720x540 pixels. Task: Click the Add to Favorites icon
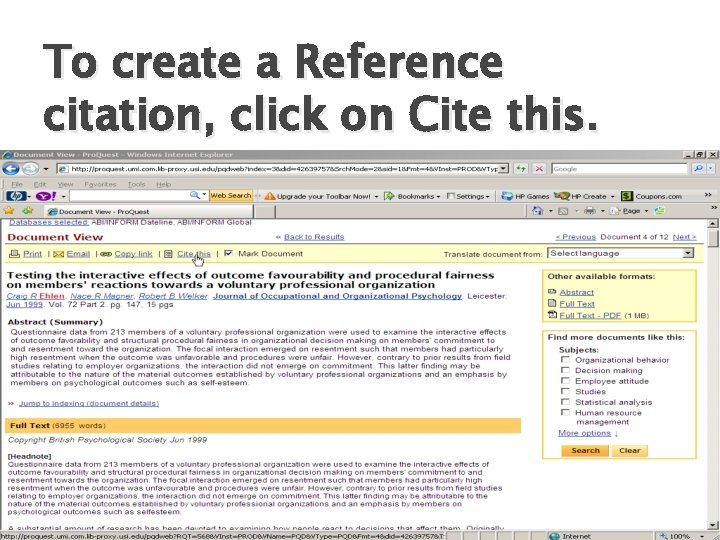(x=28, y=211)
